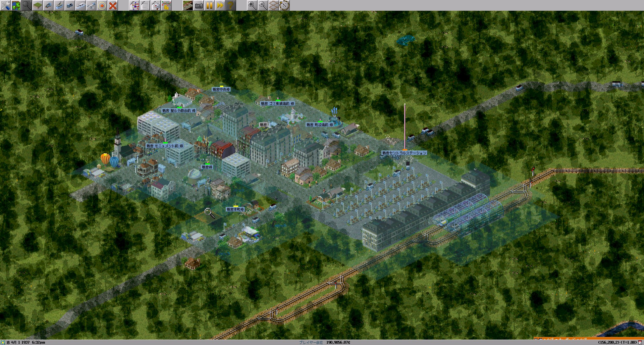The height and width of the screenshot is (345, 644).
Task: Open the minimap from the toolbar
Action: (16, 5)
